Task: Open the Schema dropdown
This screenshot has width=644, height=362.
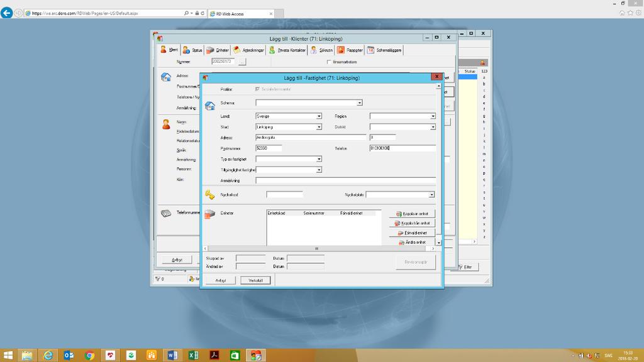Action: tap(359, 102)
